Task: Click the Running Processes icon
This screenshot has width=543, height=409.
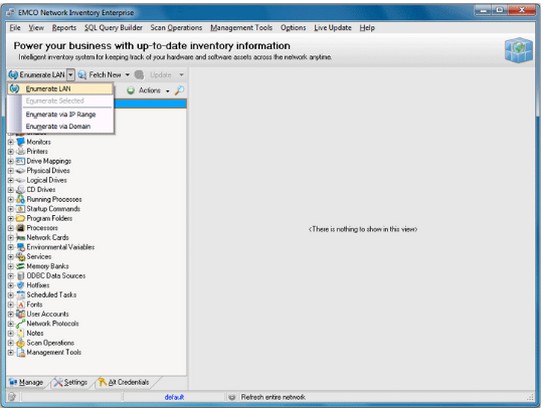Action: [21, 199]
